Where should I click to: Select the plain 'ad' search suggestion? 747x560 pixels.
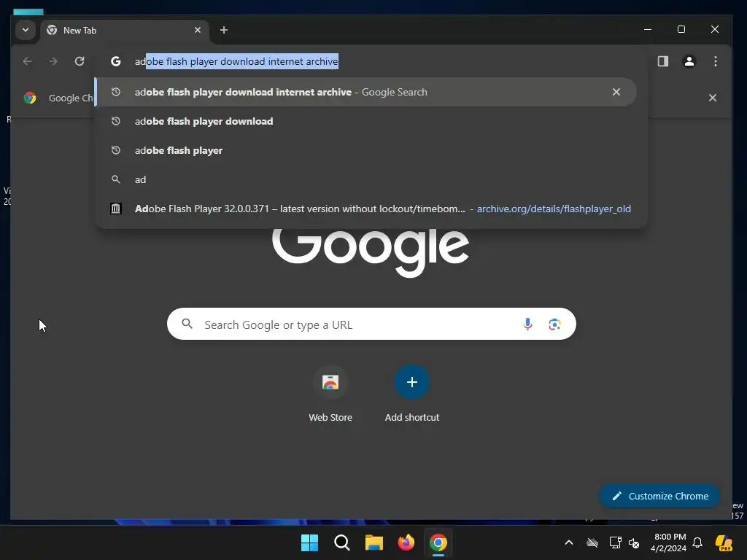pyautogui.click(x=365, y=179)
